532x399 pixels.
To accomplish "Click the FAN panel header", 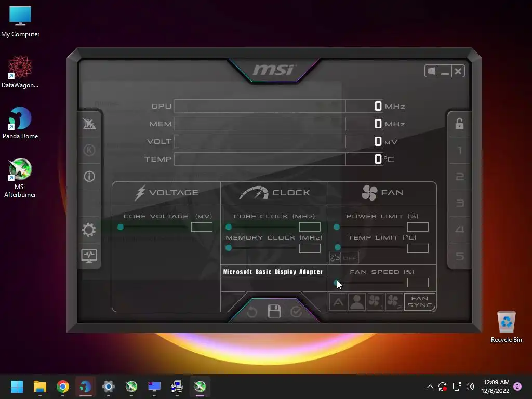I will coord(382,193).
